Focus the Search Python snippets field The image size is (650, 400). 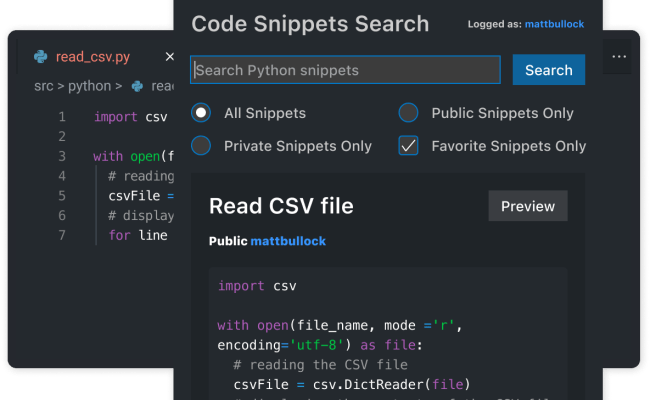(345, 70)
